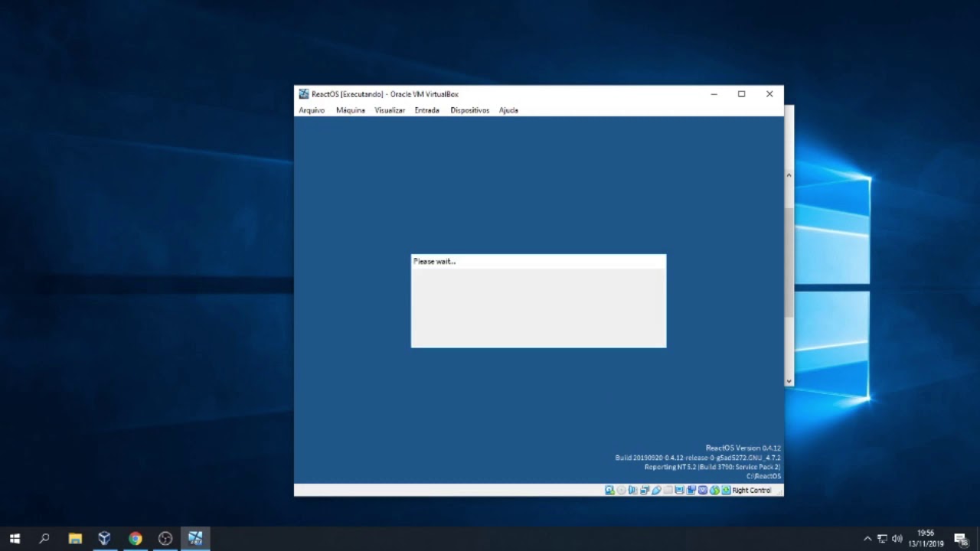Select the running ReactOS VM taskbar icon
Screen dimensions: 980x551
(195, 539)
